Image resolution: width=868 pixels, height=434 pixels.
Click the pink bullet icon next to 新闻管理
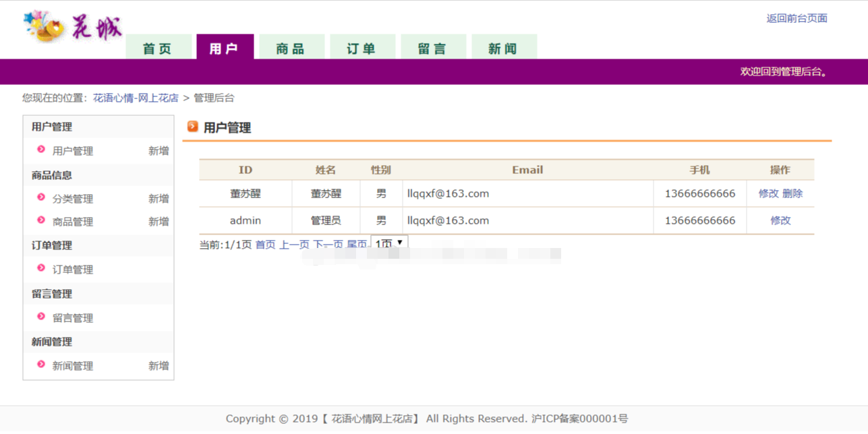(41, 365)
